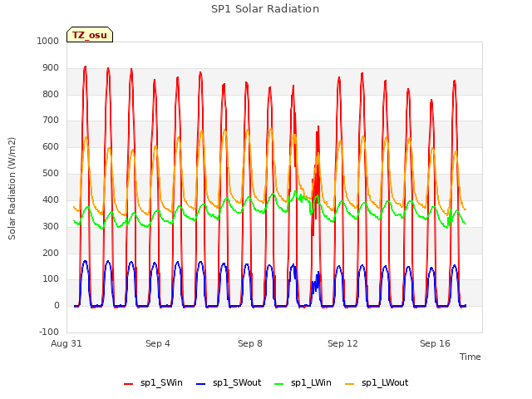Click the red sp1_SWin legend swatch
532x399 pixels.
pos(129,384)
